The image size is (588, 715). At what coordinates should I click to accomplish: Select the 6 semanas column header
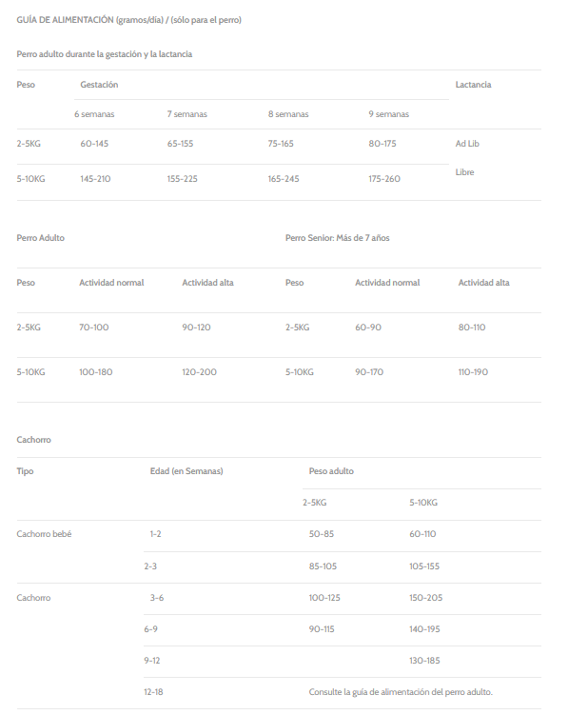pyautogui.click(x=94, y=114)
